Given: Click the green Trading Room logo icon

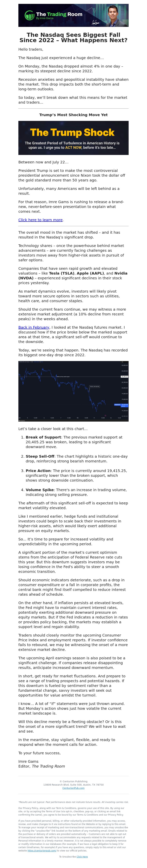Looking at the screenshot, I should [30, 15].
